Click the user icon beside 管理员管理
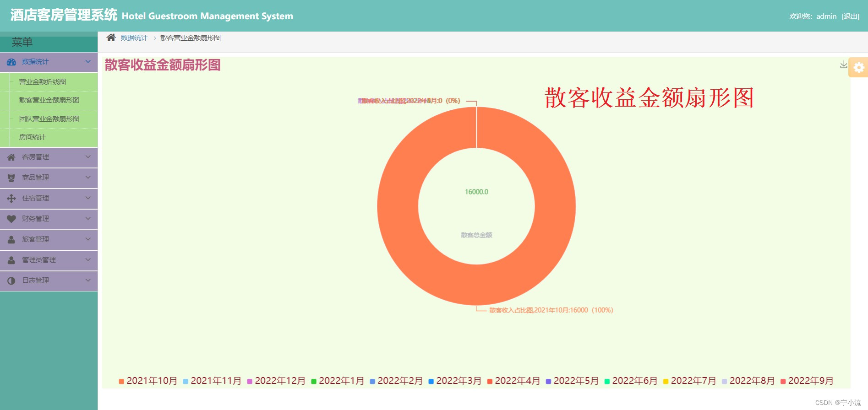This screenshot has height=410, width=868. click(11, 260)
